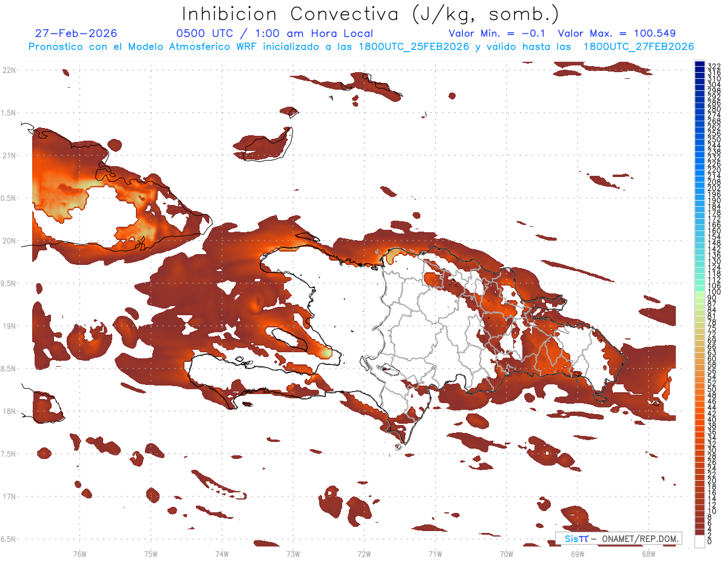Click the "Valor Min. = -0.1" readout
This screenshot has height=562, width=728.
[x=497, y=33]
